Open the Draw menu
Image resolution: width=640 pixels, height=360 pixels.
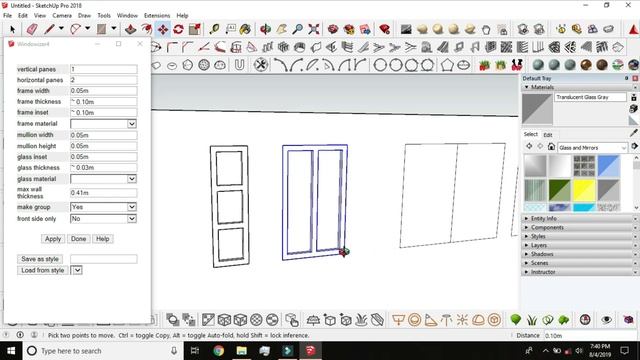pos(84,16)
